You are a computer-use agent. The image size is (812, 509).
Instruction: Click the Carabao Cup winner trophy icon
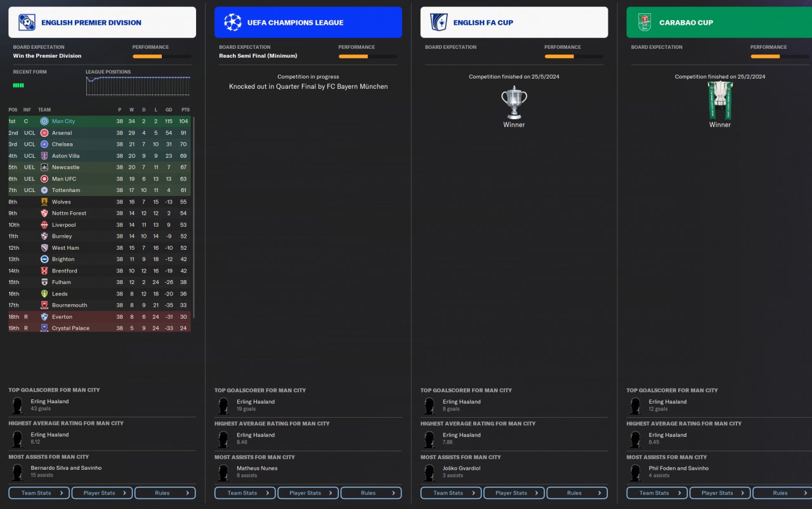click(x=720, y=101)
